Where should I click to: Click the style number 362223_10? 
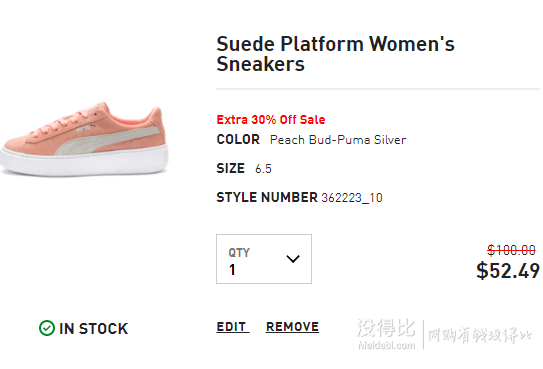point(352,198)
